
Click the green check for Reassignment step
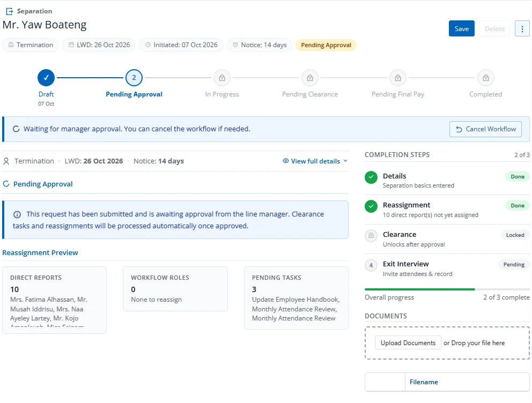(371, 206)
